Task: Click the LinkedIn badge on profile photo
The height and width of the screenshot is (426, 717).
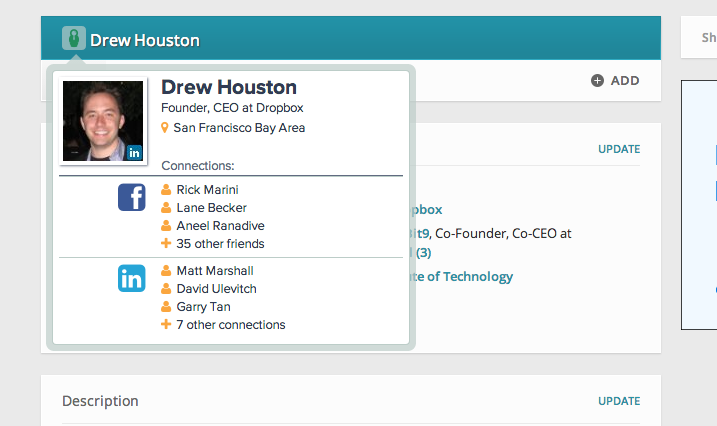Action: 134,152
